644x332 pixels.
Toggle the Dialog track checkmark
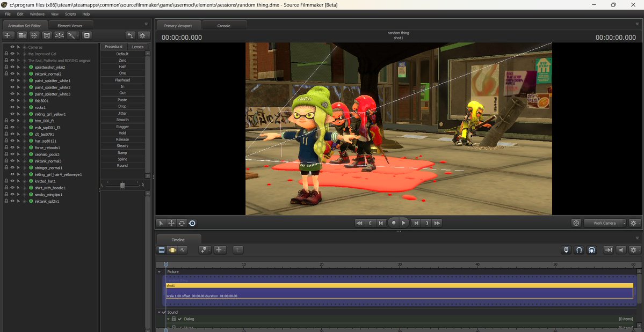click(179, 319)
